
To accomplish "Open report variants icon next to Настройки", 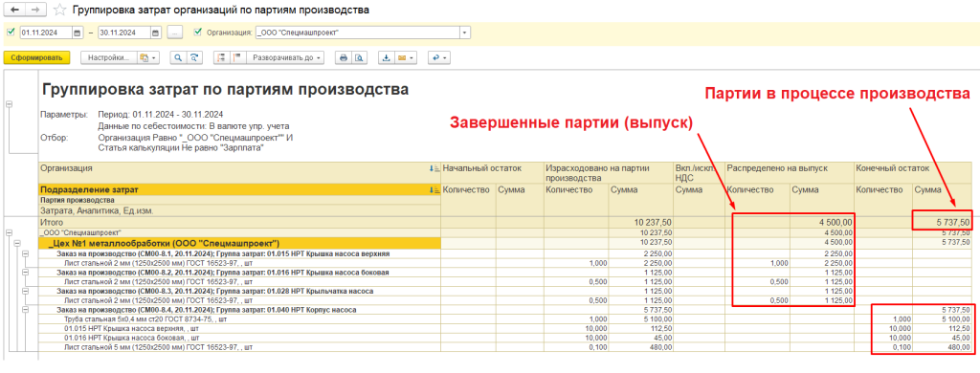I will click(144, 57).
